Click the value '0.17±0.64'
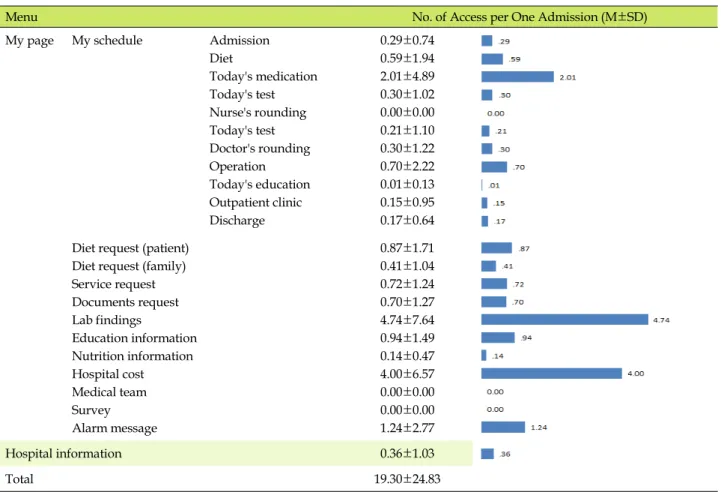Image resolution: width=721 pixels, height=492 pixels. tap(407, 220)
